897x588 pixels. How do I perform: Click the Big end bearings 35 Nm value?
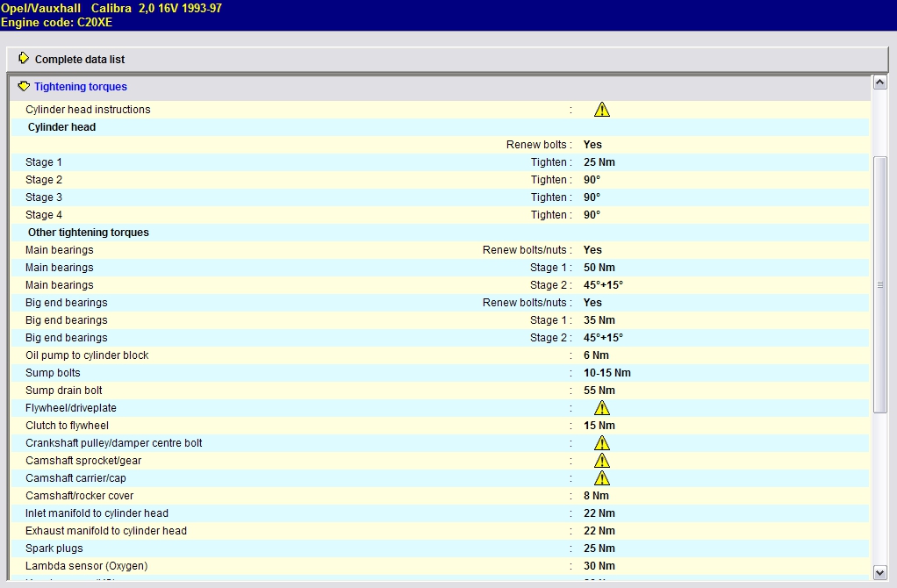coord(599,320)
